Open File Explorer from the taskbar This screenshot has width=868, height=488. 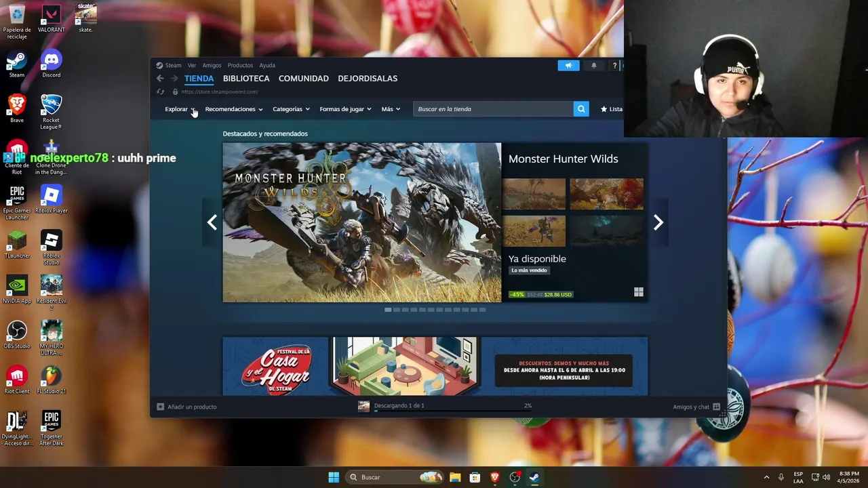[x=455, y=477]
